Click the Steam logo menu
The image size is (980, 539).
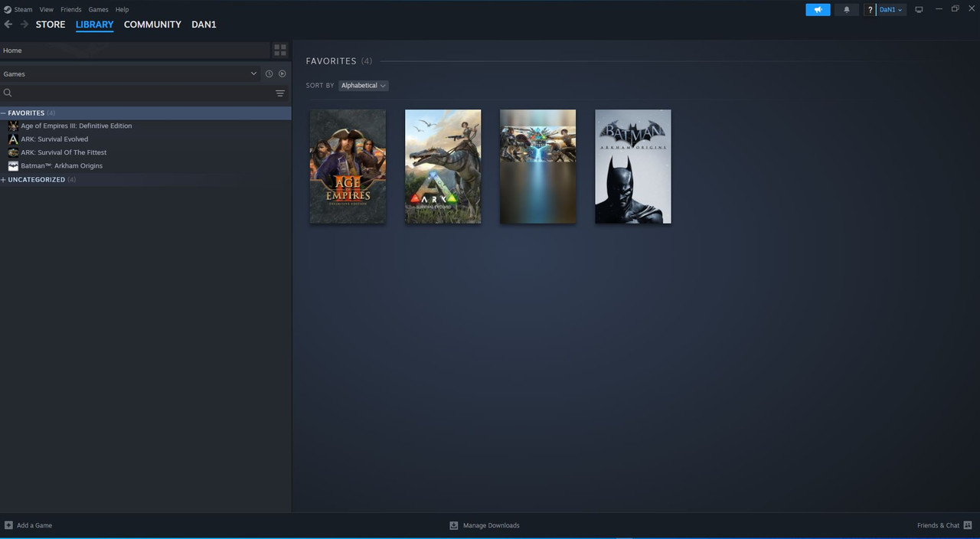tap(18, 10)
